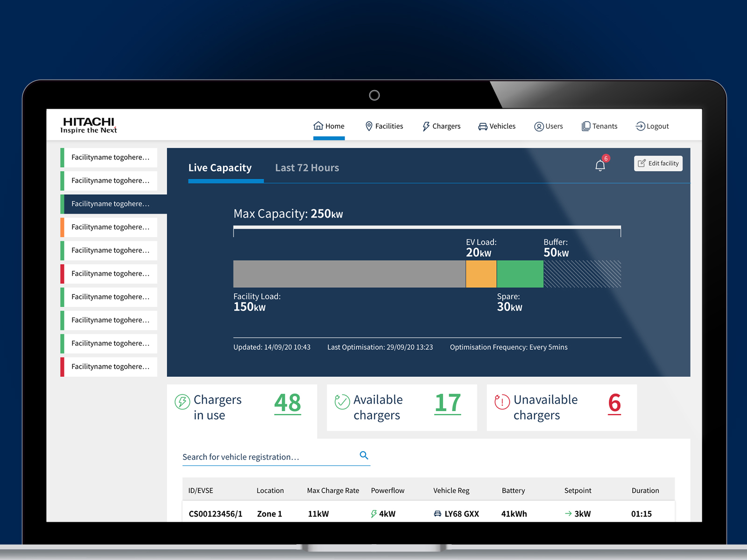Click the vehicle registration search field
This screenshot has width=747, height=560.
pyautogui.click(x=276, y=457)
